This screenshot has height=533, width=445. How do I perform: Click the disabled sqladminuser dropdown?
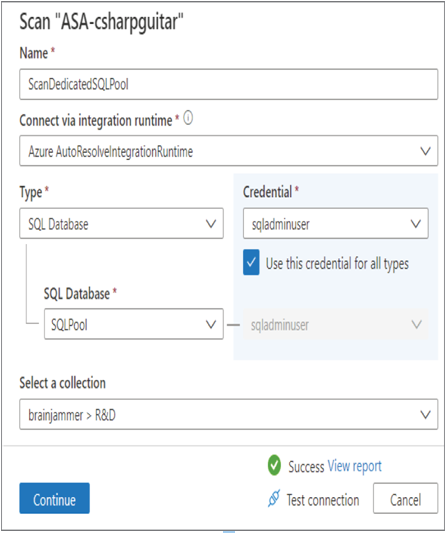click(336, 324)
